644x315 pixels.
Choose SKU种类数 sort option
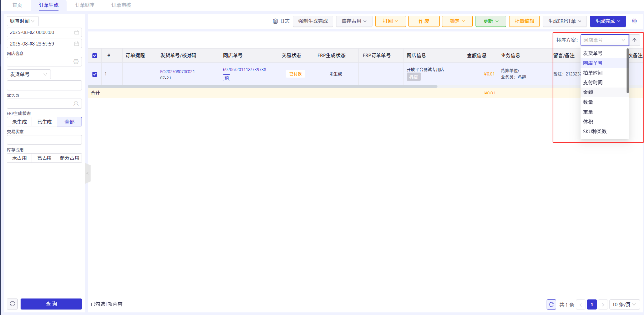click(603, 131)
